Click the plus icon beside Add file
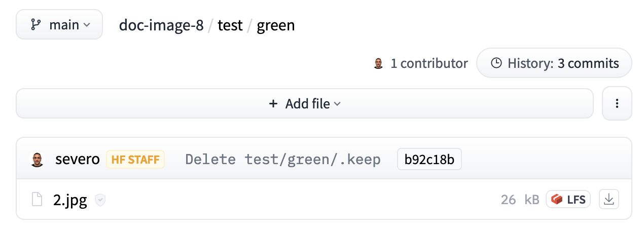Viewport: 644px width, 232px height. 273,104
